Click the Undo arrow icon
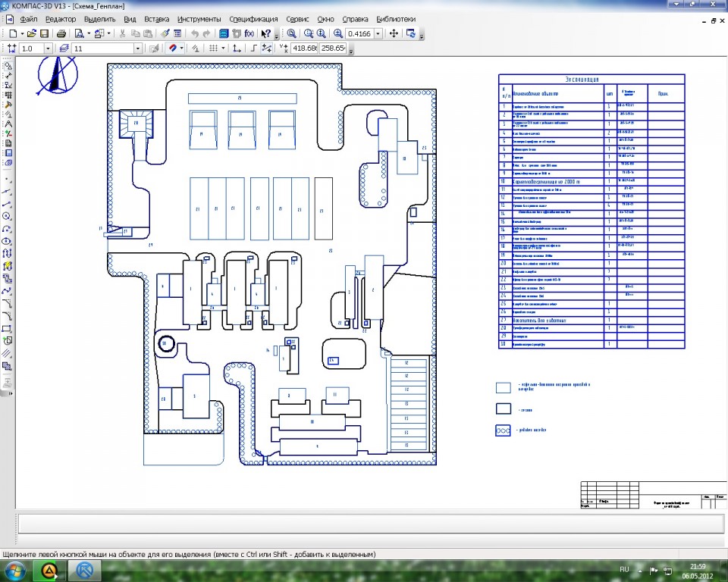The image size is (728, 582). click(195, 33)
